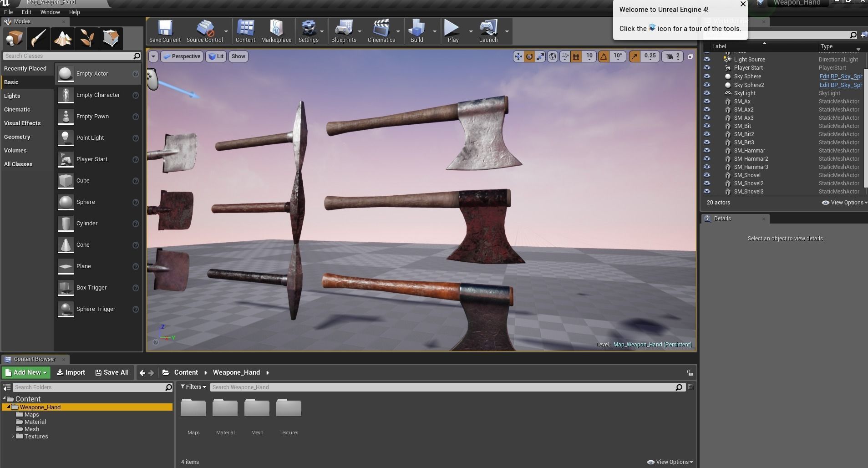Screen dimensions: 868x468
Task: Open the Add New dropdown
Action: pos(26,372)
